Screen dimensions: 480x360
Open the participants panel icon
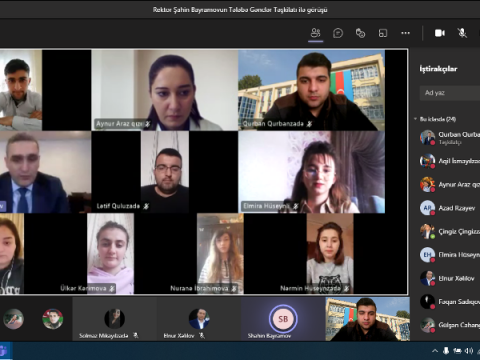coord(315,33)
